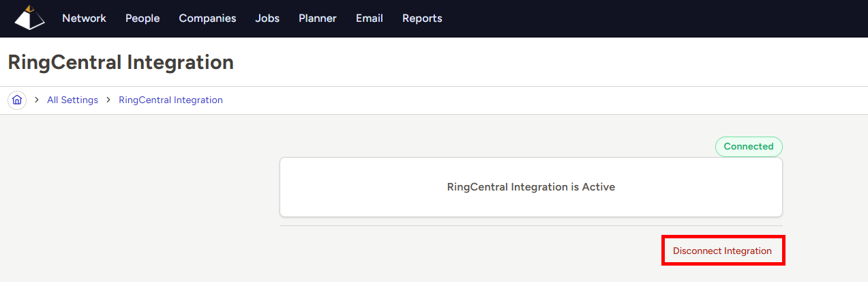
Task: Follow the All Settings breadcrumb link
Action: [72, 100]
